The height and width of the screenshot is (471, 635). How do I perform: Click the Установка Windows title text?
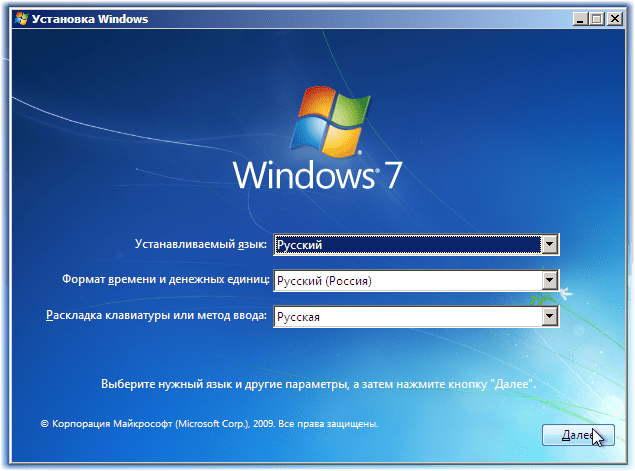pyautogui.click(x=90, y=19)
